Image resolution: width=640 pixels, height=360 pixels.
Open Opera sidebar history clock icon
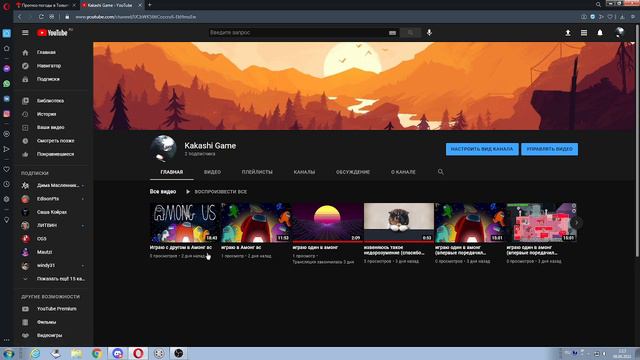7,184
